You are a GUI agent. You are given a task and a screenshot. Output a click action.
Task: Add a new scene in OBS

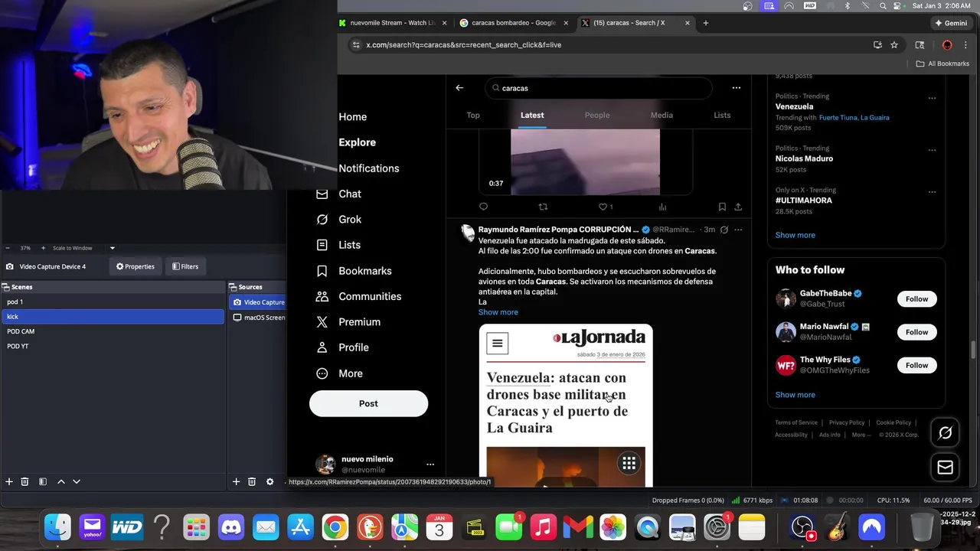pyautogui.click(x=9, y=481)
